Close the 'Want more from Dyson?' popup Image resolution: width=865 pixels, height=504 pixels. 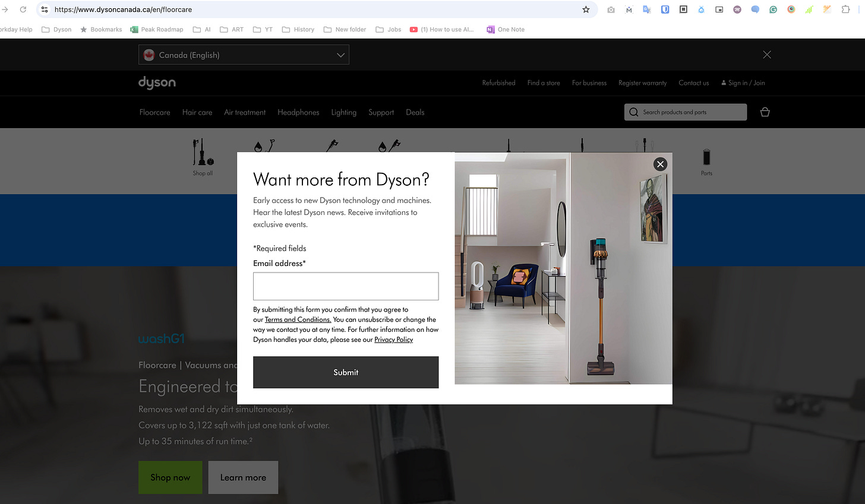click(x=660, y=164)
